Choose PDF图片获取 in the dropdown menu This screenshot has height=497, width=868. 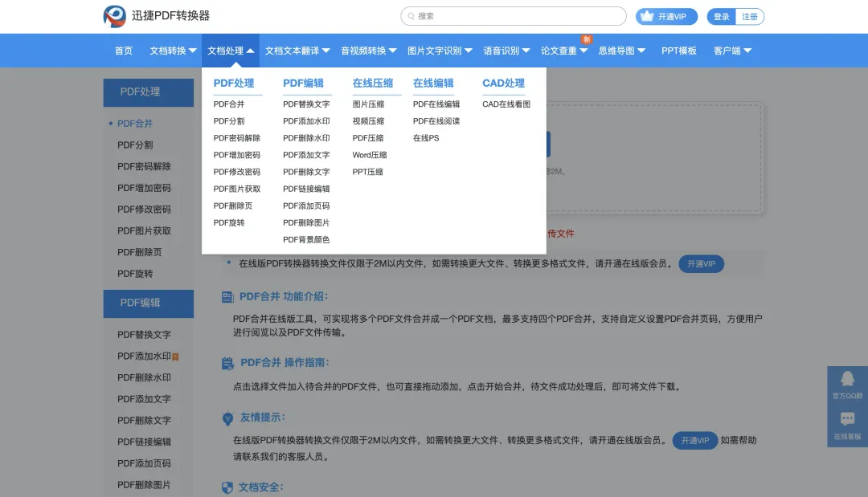point(236,189)
